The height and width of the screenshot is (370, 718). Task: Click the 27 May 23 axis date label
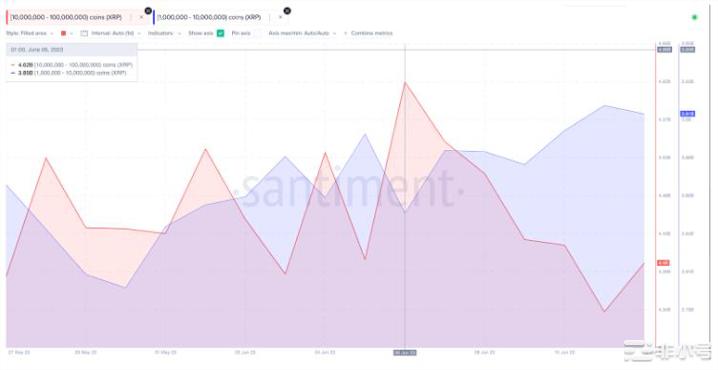(19, 353)
